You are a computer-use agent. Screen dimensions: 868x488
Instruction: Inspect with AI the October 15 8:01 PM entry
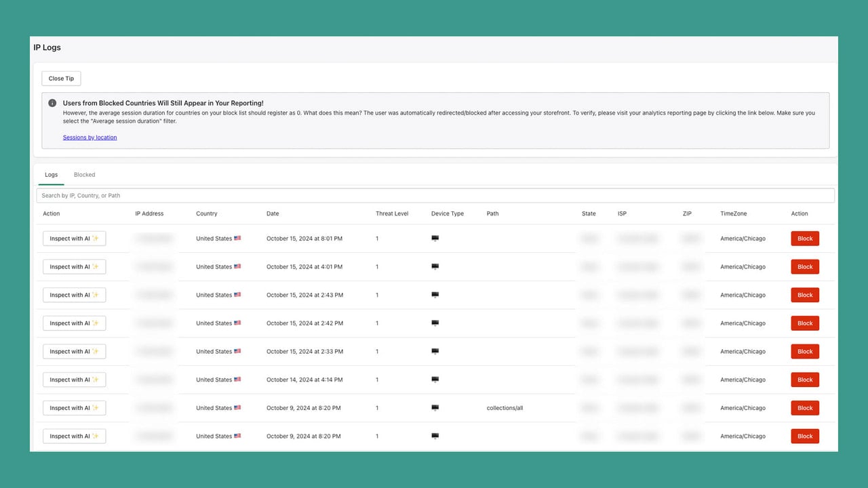[74, 239]
